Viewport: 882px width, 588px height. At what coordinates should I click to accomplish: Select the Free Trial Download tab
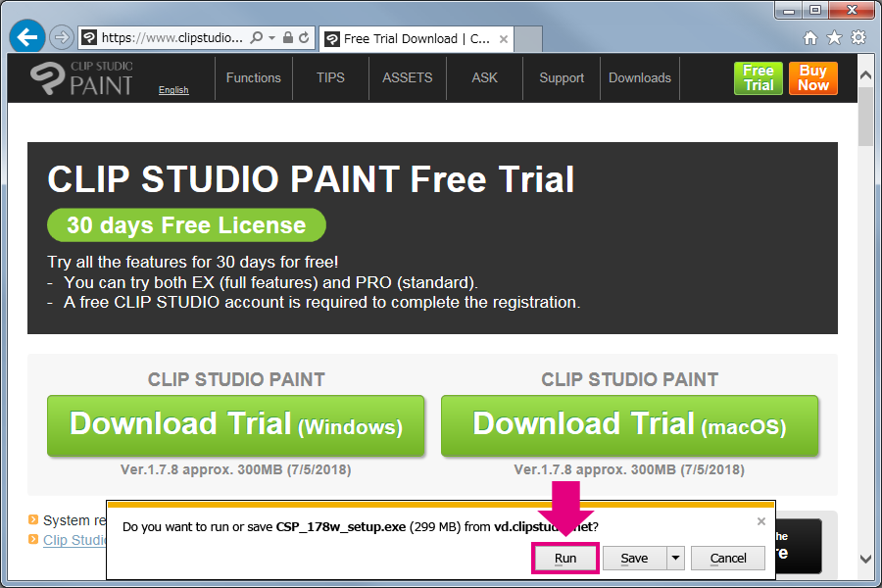pos(416,39)
